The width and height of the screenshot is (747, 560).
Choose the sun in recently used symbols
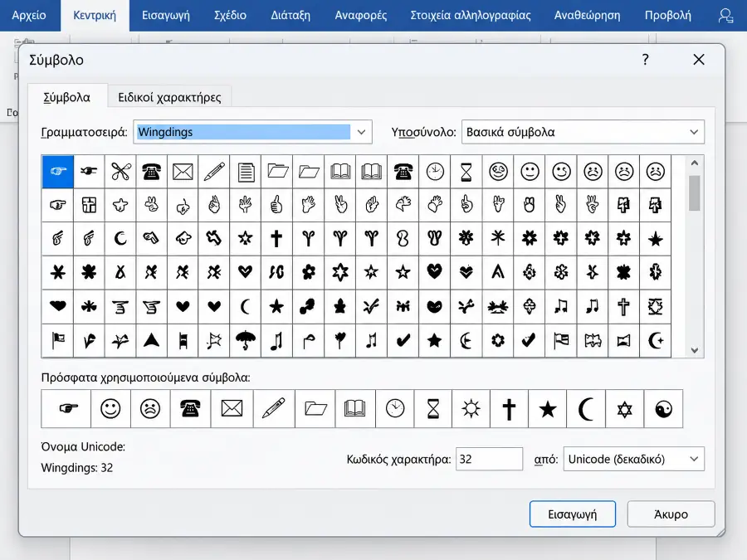[471, 408]
